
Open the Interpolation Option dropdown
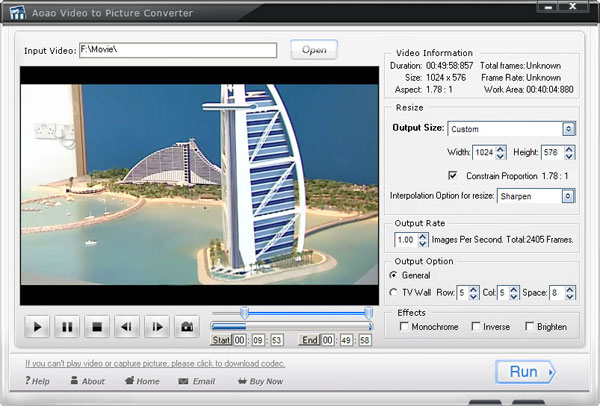click(568, 196)
